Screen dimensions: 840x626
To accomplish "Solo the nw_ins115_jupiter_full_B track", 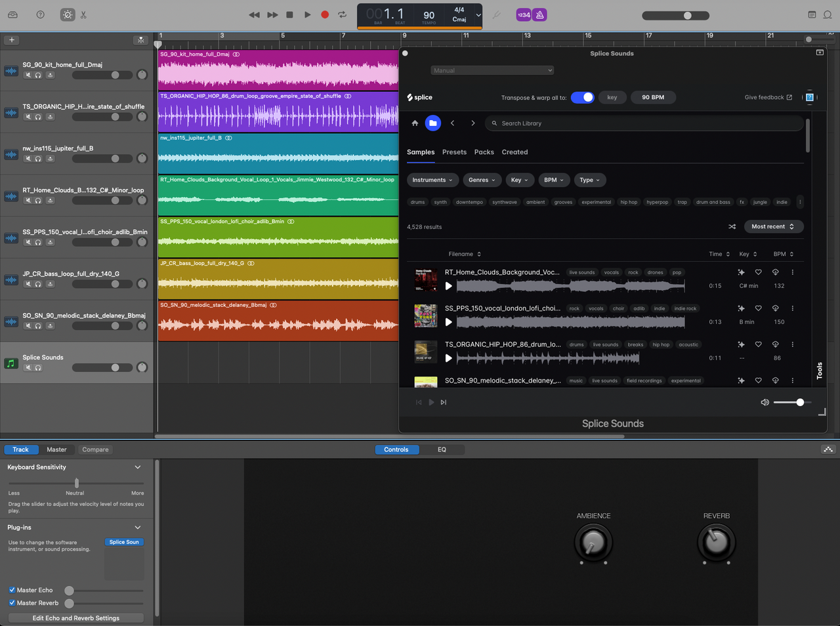I will coord(38,159).
